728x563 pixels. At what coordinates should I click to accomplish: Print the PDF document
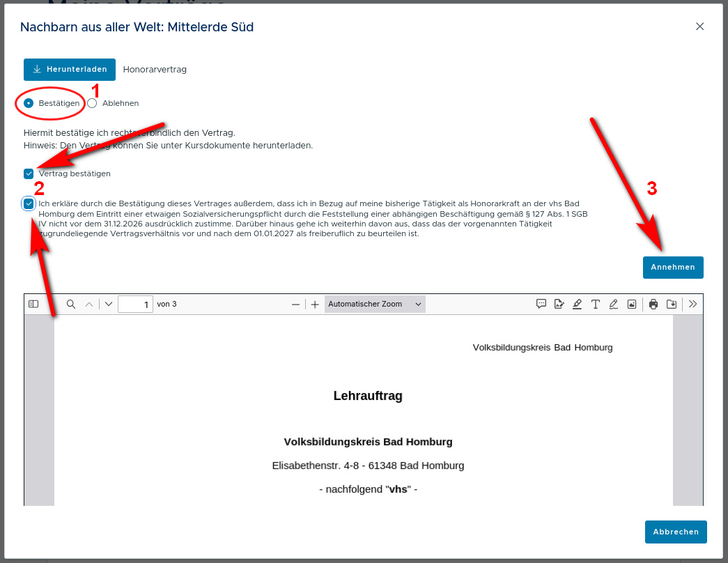pyautogui.click(x=653, y=304)
